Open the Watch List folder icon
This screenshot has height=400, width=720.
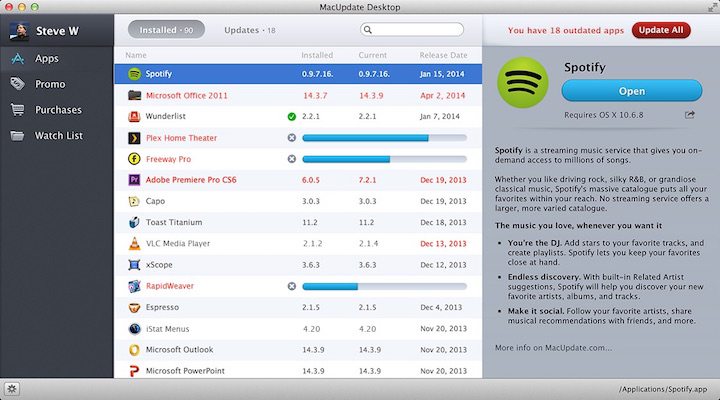(17, 135)
